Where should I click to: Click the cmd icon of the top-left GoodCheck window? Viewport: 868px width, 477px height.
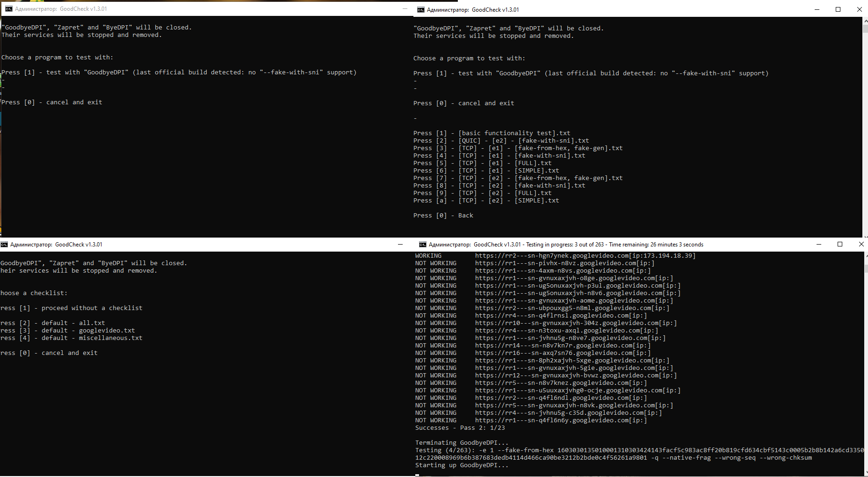9,9
